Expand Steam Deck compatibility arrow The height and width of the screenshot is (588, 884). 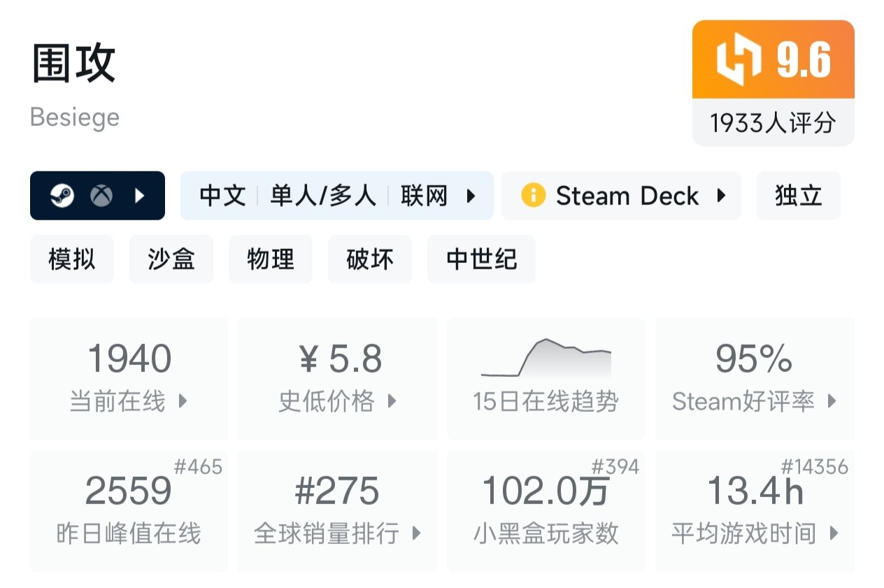[721, 196]
